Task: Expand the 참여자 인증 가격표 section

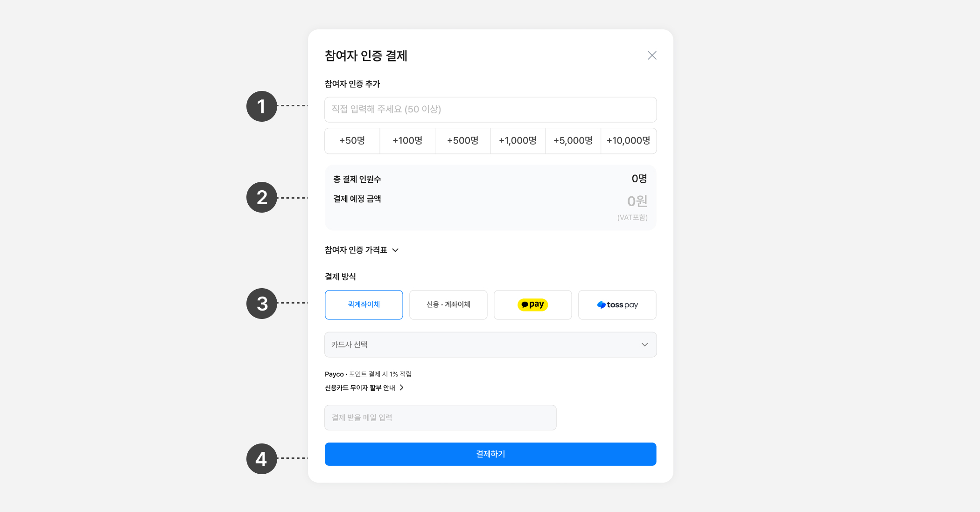Action: (x=356, y=250)
